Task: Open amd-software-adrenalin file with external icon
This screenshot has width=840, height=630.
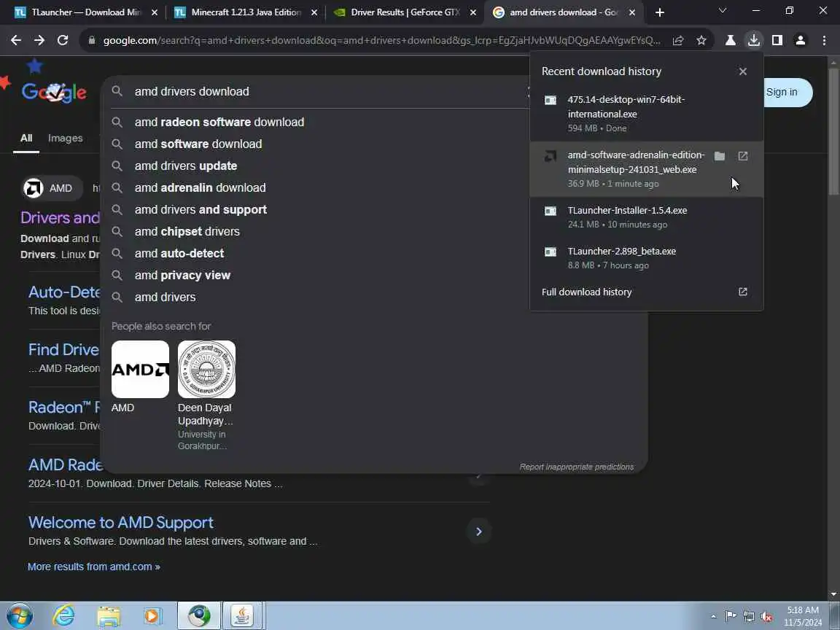Action: point(743,156)
